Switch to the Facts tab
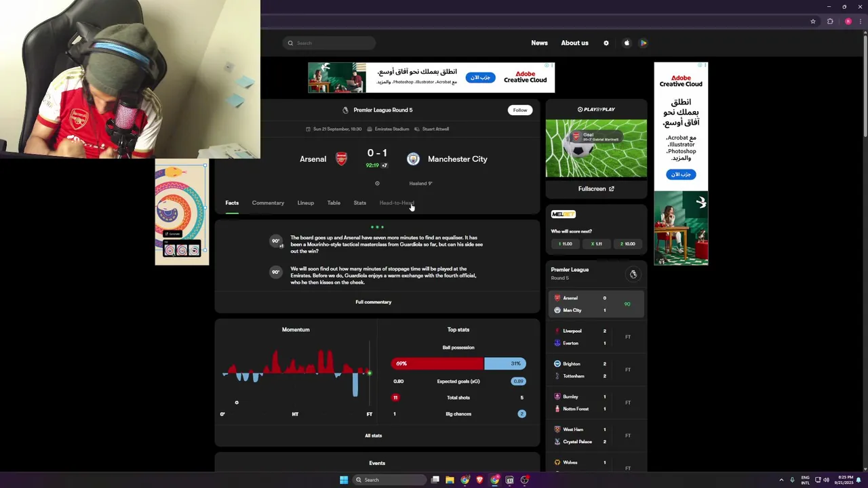This screenshot has width=868, height=488. (x=232, y=203)
